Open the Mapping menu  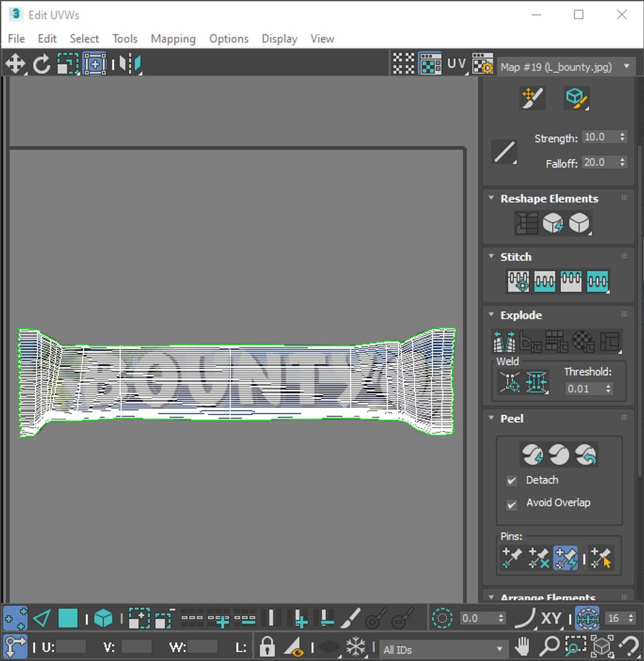tap(173, 39)
